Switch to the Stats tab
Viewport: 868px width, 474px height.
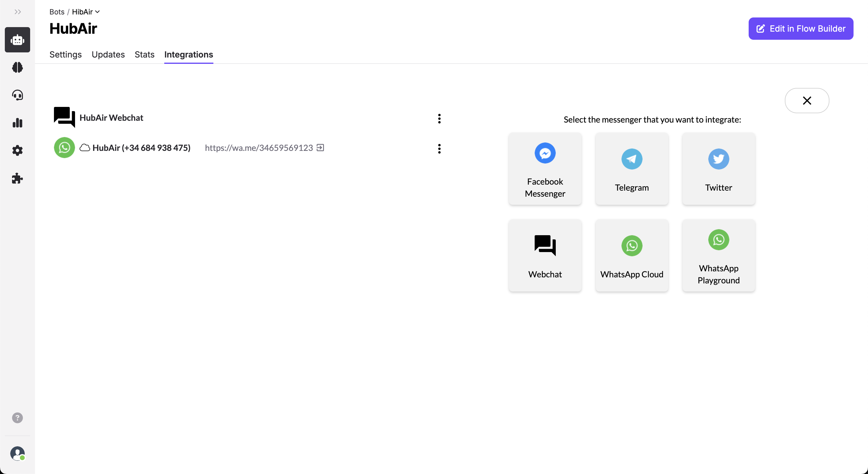click(144, 55)
